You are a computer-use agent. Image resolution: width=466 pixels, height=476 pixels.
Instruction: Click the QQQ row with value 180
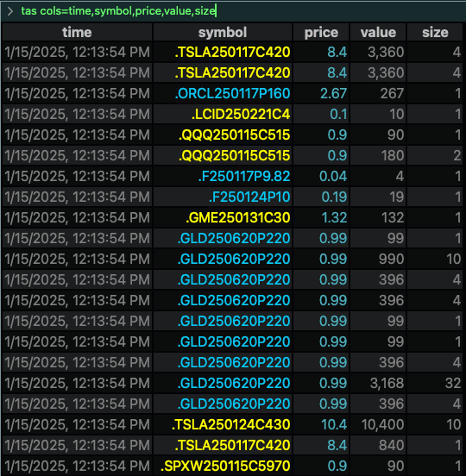[232, 155]
